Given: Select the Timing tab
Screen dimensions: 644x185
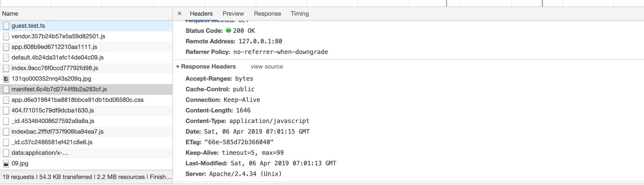Looking at the screenshot, I should point(300,14).
